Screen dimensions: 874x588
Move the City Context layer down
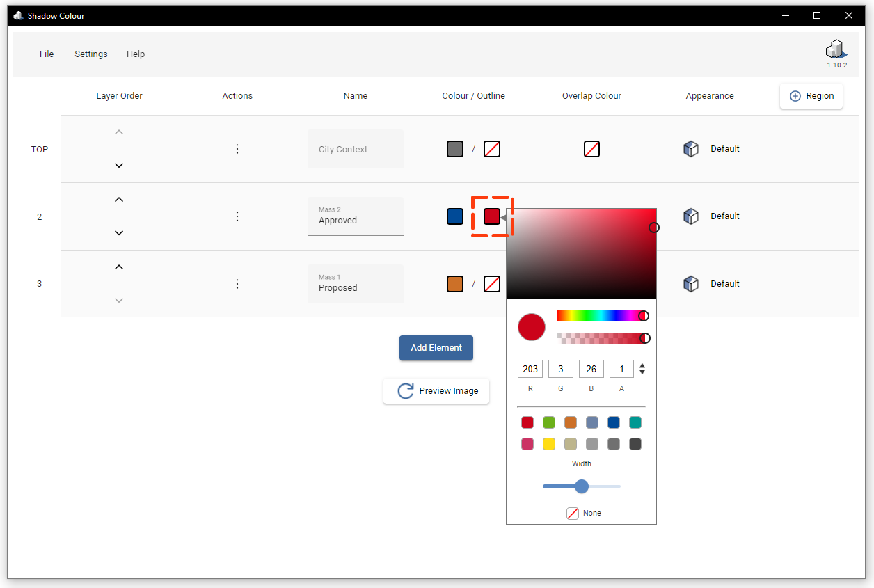click(119, 165)
